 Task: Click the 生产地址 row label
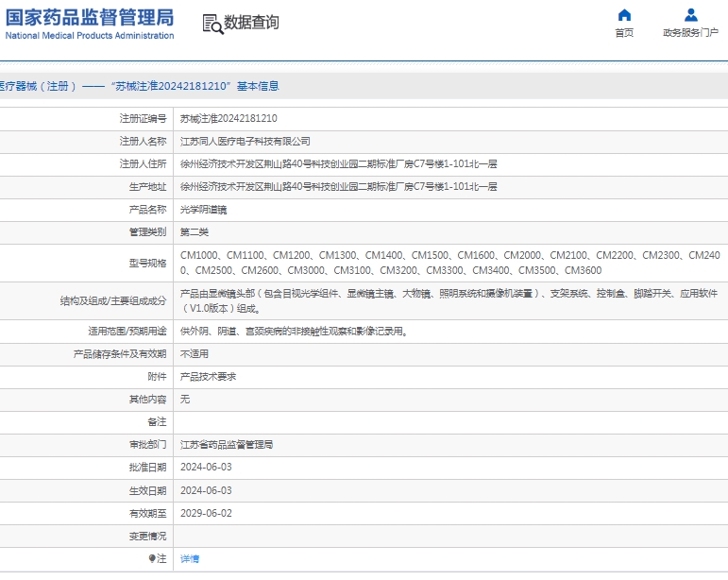coord(147,187)
